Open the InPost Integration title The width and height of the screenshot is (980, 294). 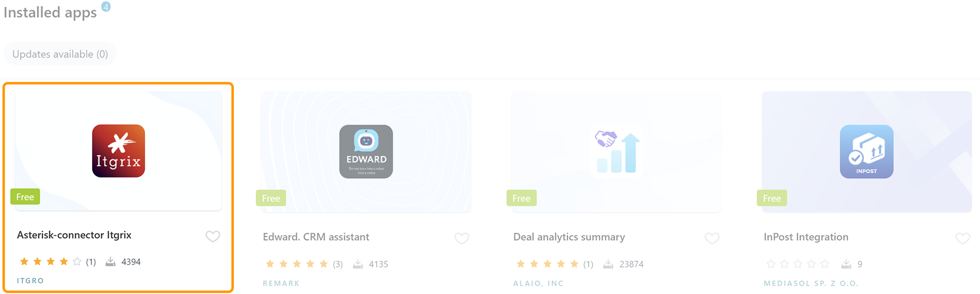[805, 237]
